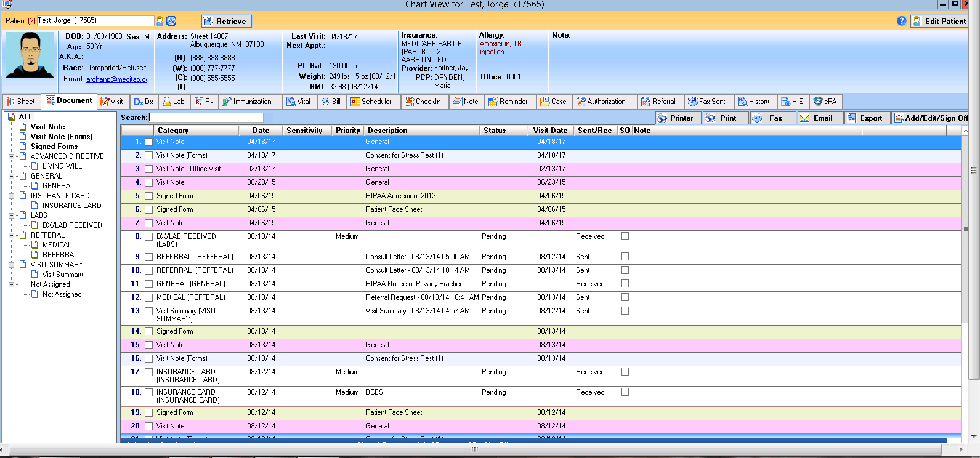Open the Bill tab
This screenshot has height=458, width=980.
332,102
